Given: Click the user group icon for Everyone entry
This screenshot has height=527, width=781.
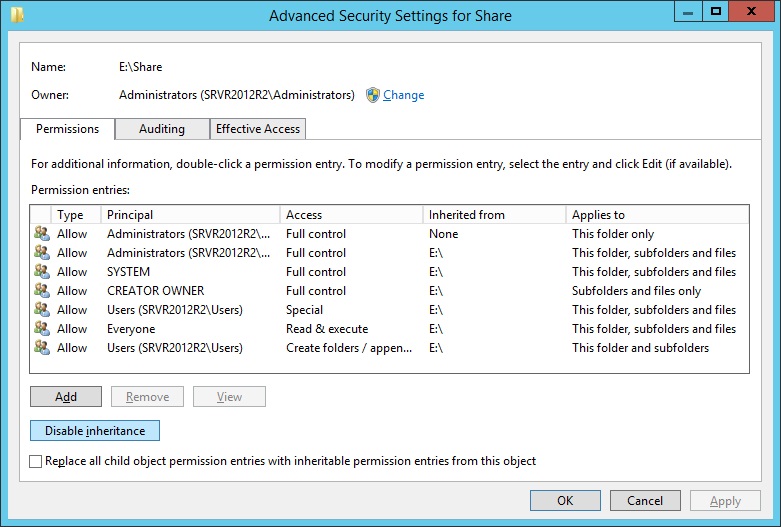Looking at the screenshot, I should tap(41, 328).
